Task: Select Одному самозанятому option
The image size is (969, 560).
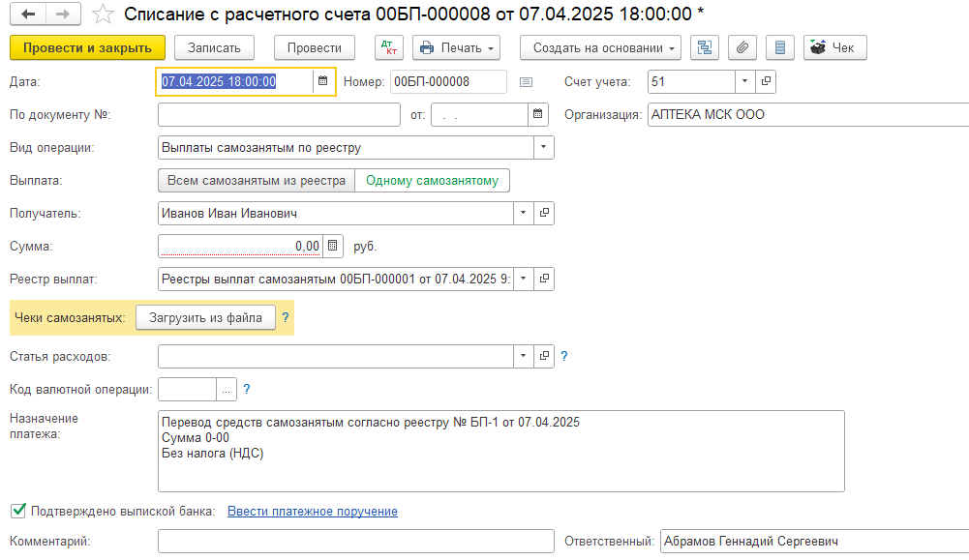Action: pos(432,181)
